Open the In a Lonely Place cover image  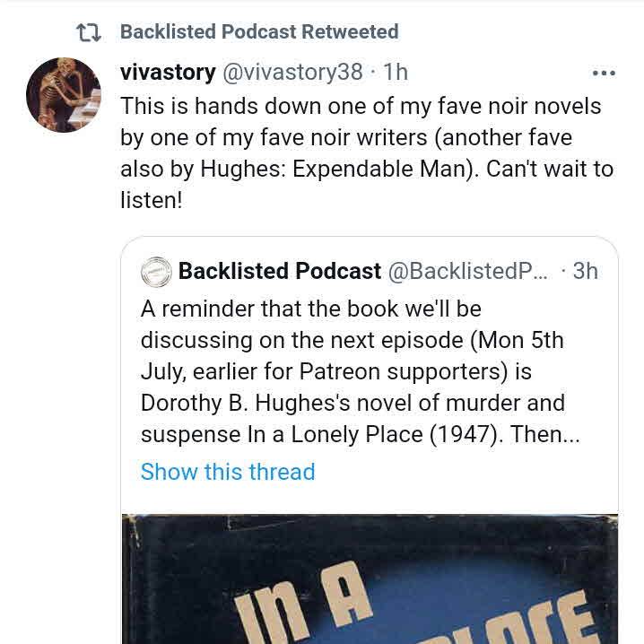click(x=370, y=579)
